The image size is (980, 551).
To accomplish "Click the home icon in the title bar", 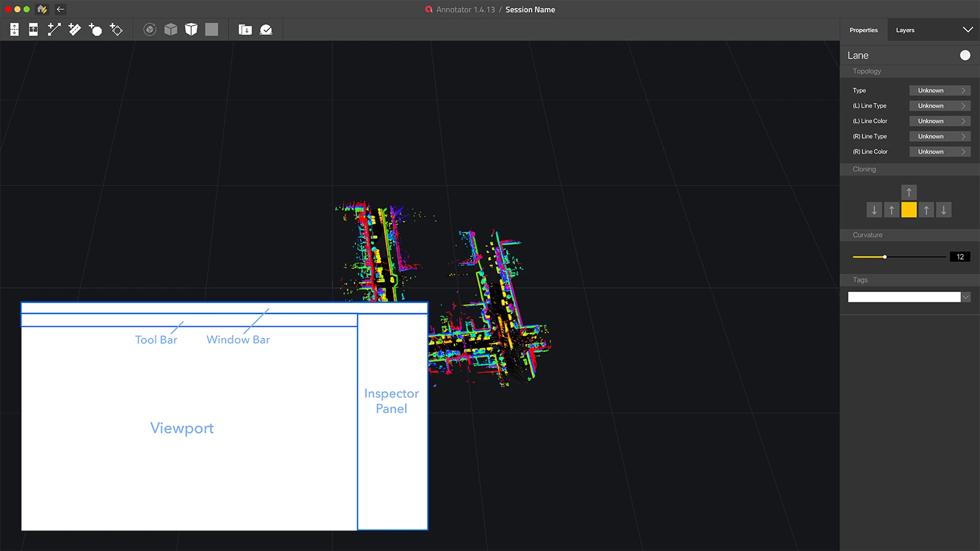I will [x=42, y=9].
